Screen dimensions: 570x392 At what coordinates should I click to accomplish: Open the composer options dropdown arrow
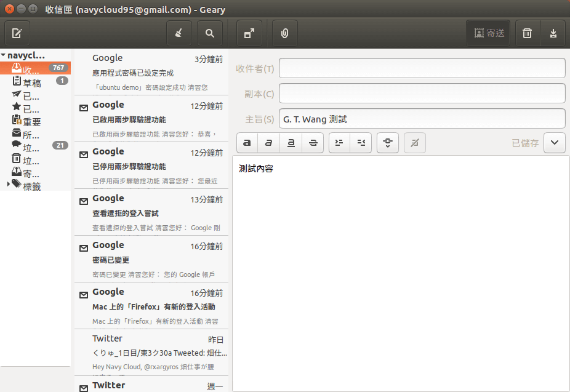point(554,143)
